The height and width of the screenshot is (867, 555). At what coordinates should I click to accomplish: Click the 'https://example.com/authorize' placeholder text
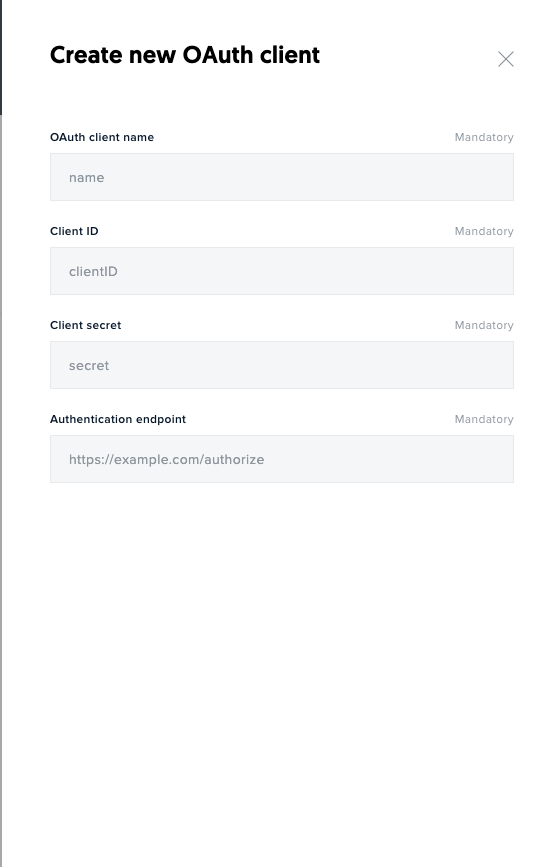coord(166,459)
